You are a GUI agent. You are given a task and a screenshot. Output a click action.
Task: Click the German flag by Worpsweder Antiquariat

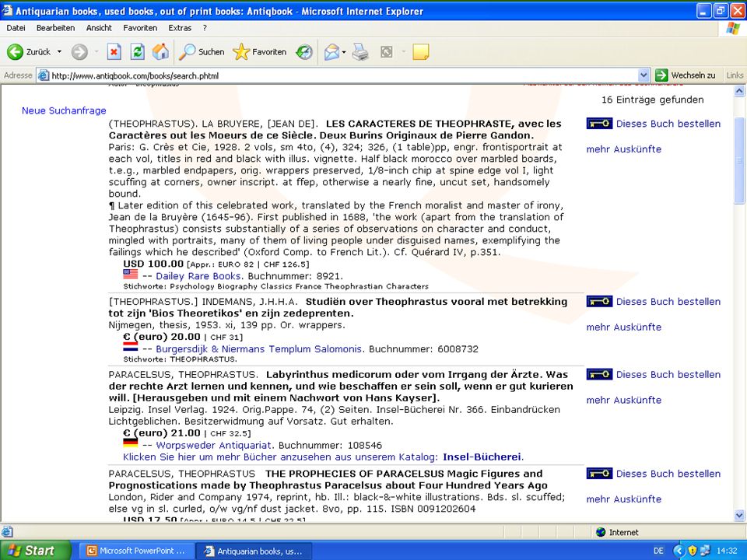(131, 443)
